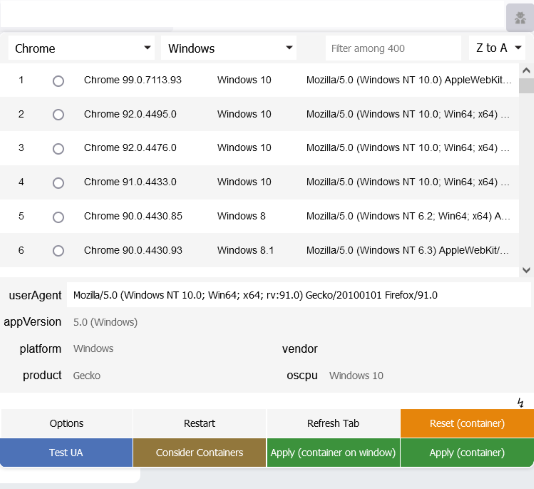Click the lightning bolt icon above Reset
The width and height of the screenshot is (534, 489).
(x=520, y=403)
